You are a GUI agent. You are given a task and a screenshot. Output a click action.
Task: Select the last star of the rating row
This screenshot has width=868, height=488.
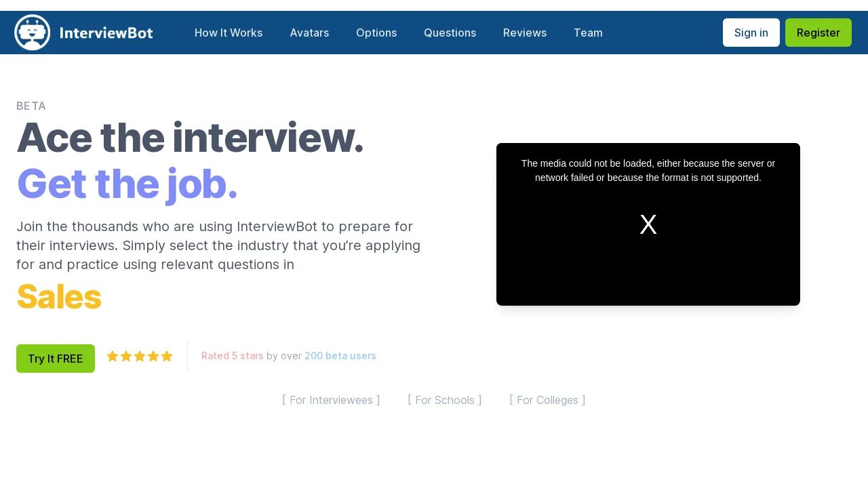click(x=167, y=356)
